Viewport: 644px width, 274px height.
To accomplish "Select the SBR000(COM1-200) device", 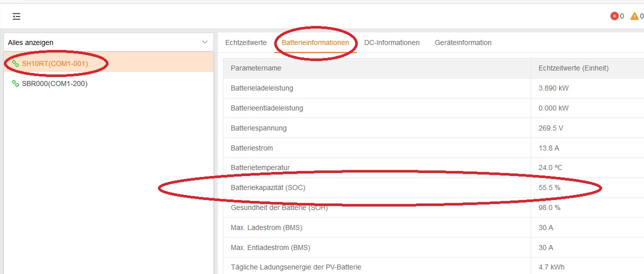I will pyautogui.click(x=55, y=83).
